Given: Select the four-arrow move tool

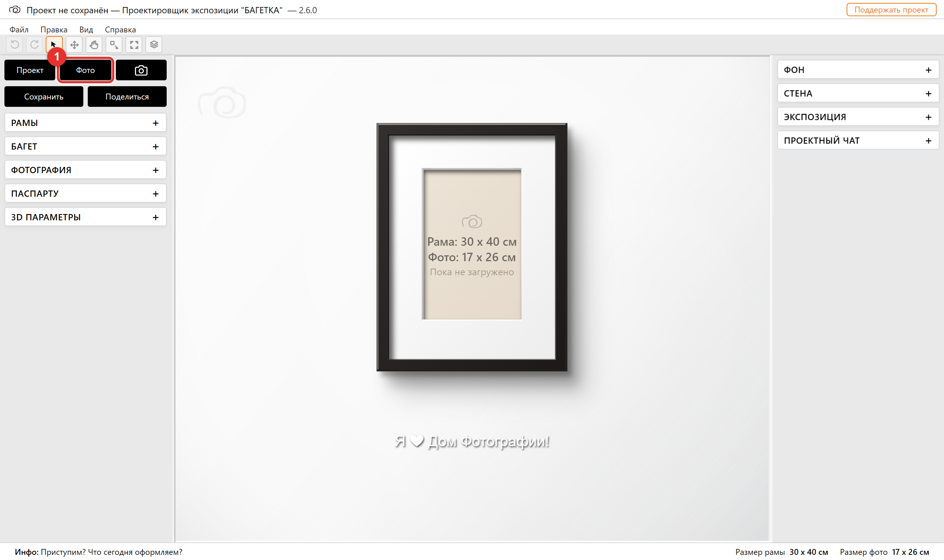Looking at the screenshot, I should [x=74, y=45].
